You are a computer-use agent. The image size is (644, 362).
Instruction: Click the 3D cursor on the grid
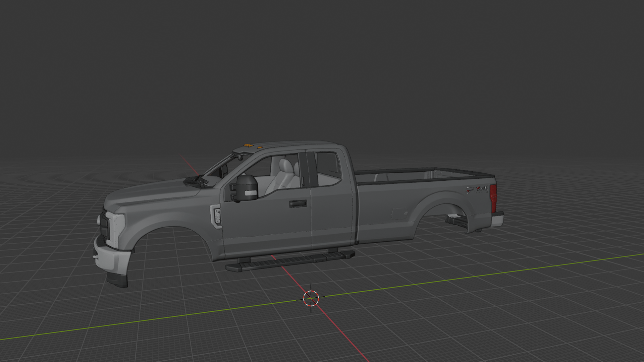[311, 298]
